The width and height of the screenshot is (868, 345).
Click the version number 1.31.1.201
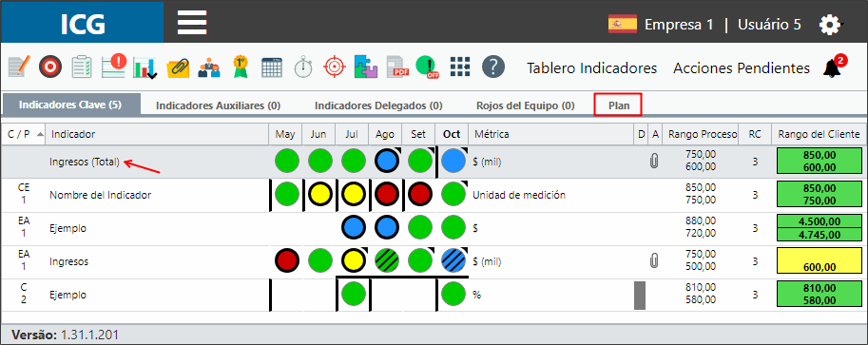point(89,335)
